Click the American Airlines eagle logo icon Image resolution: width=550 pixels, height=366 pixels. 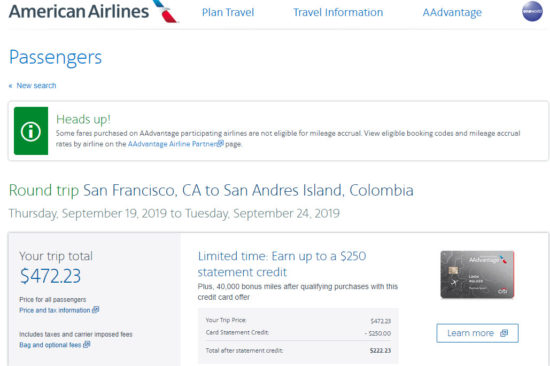click(166, 11)
